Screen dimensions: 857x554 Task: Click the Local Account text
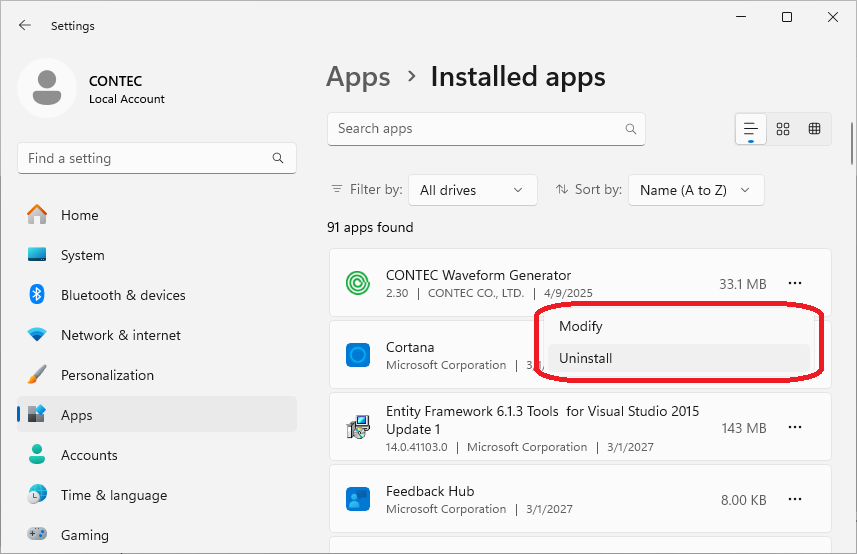pyautogui.click(x=126, y=99)
